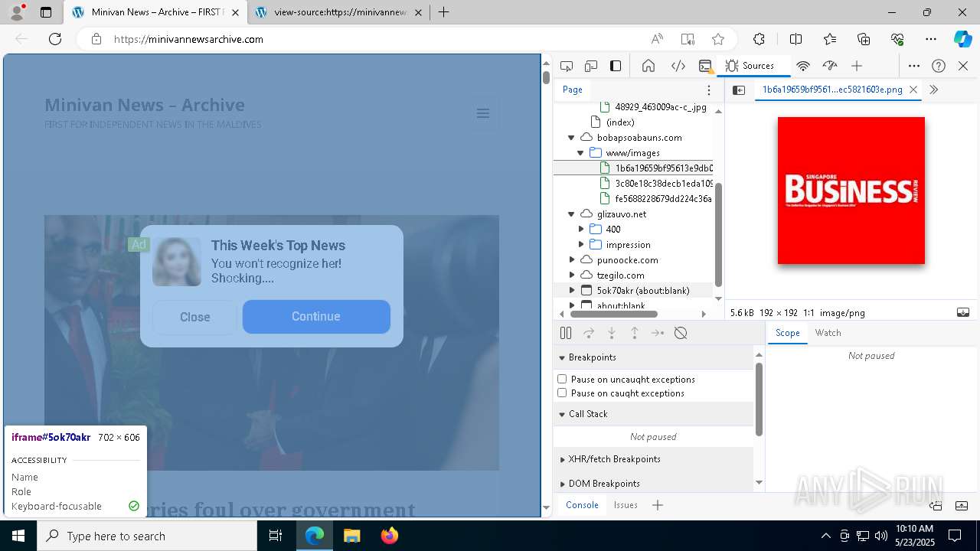
Task: Activate the DevTools inspect element picker
Action: (567, 66)
